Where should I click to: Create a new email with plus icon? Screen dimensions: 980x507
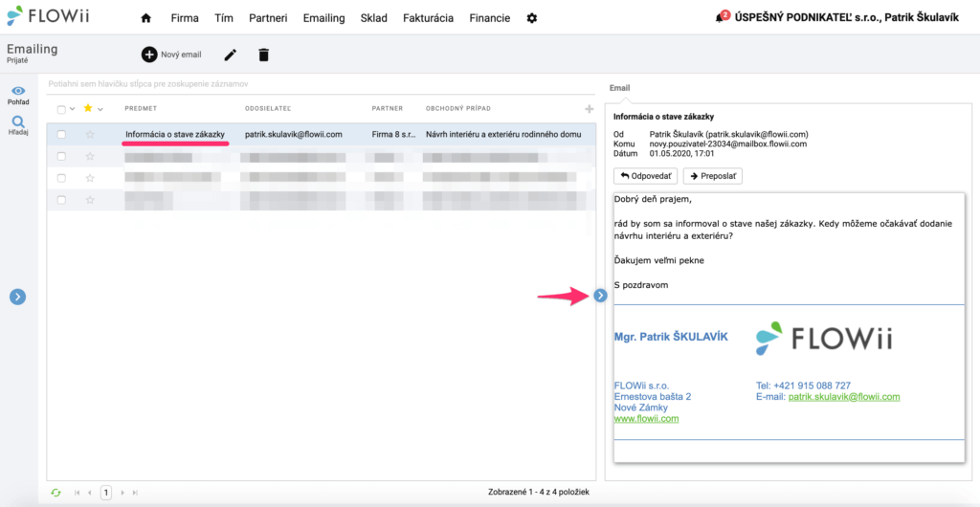[149, 55]
